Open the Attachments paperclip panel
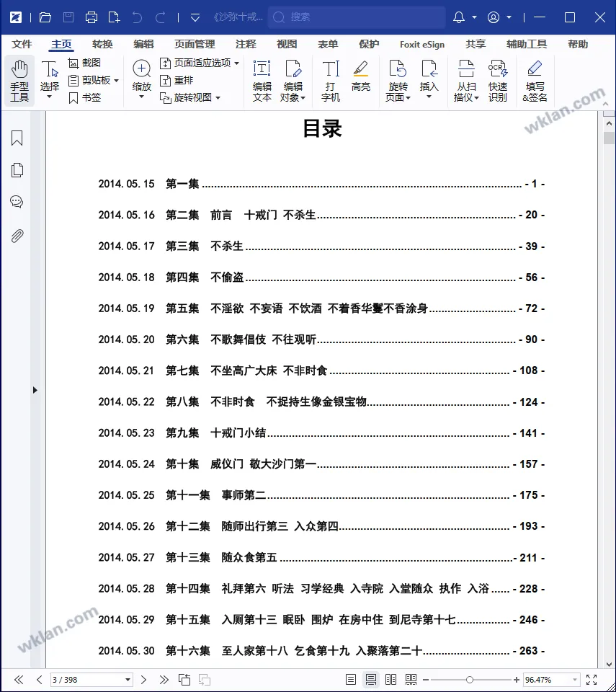This screenshot has width=616, height=692. point(17,236)
